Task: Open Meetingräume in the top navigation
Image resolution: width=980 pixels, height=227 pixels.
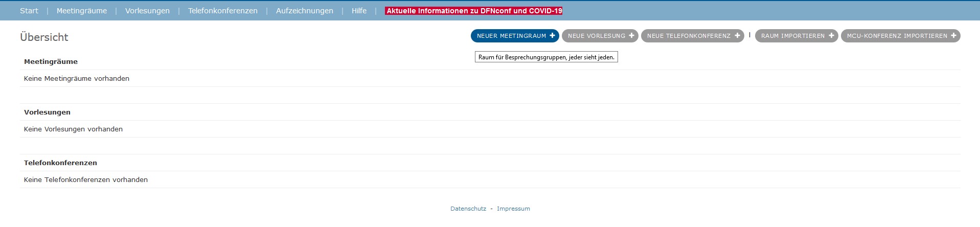Action: tap(82, 11)
